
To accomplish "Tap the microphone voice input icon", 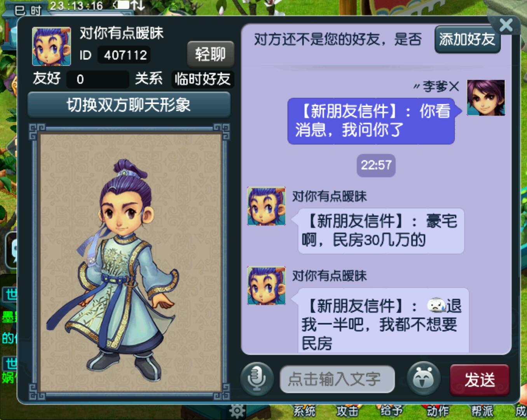I will [x=257, y=378].
